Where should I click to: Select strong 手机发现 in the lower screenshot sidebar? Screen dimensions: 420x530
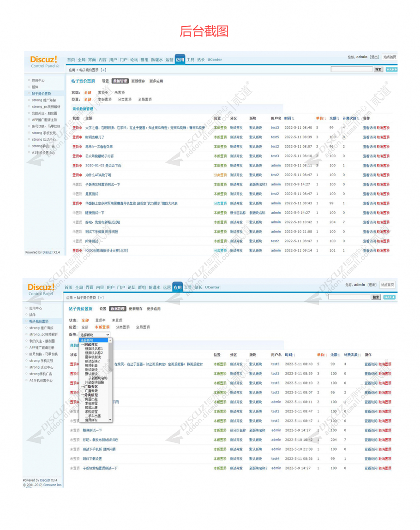pos(41,361)
